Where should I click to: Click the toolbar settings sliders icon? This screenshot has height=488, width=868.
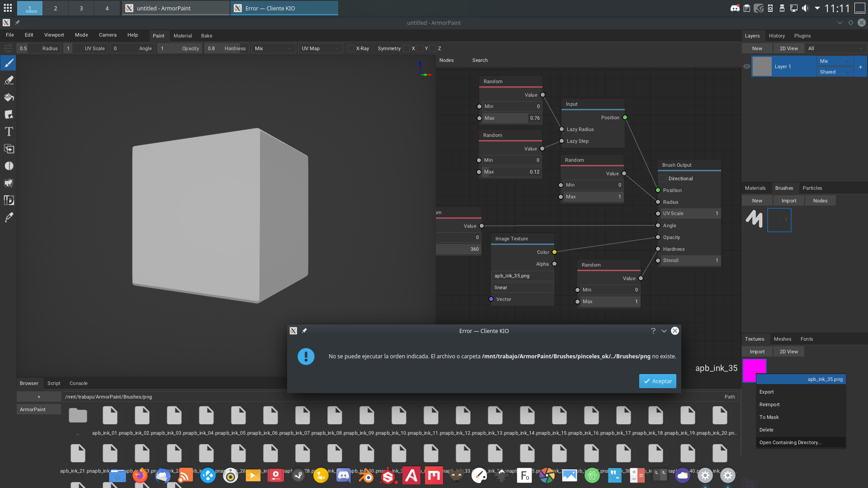(8, 48)
